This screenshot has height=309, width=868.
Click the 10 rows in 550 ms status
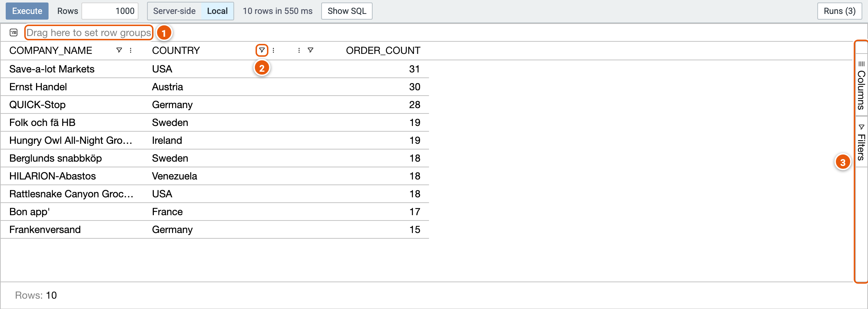pos(278,11)
